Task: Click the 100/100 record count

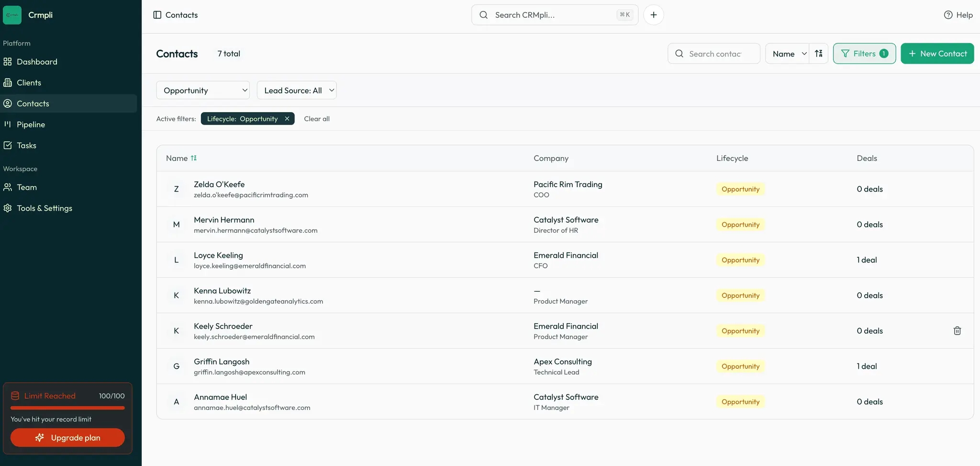Action: 111,396
